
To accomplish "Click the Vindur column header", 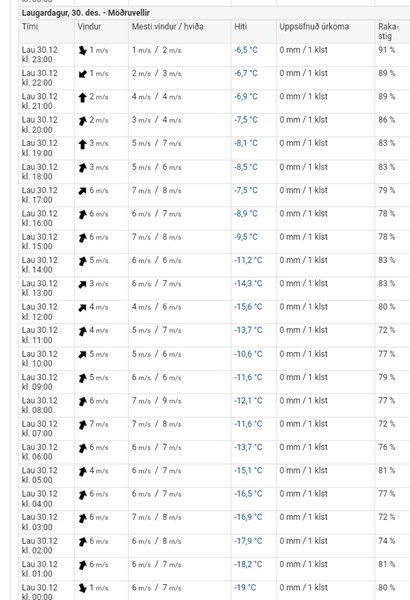I will (89, 27).
